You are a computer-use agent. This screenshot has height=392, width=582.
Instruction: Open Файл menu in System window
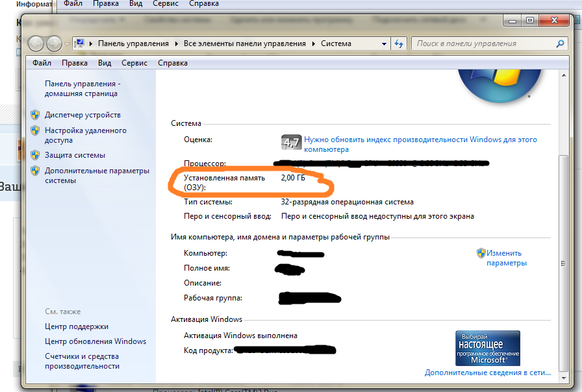coord(42,63)
